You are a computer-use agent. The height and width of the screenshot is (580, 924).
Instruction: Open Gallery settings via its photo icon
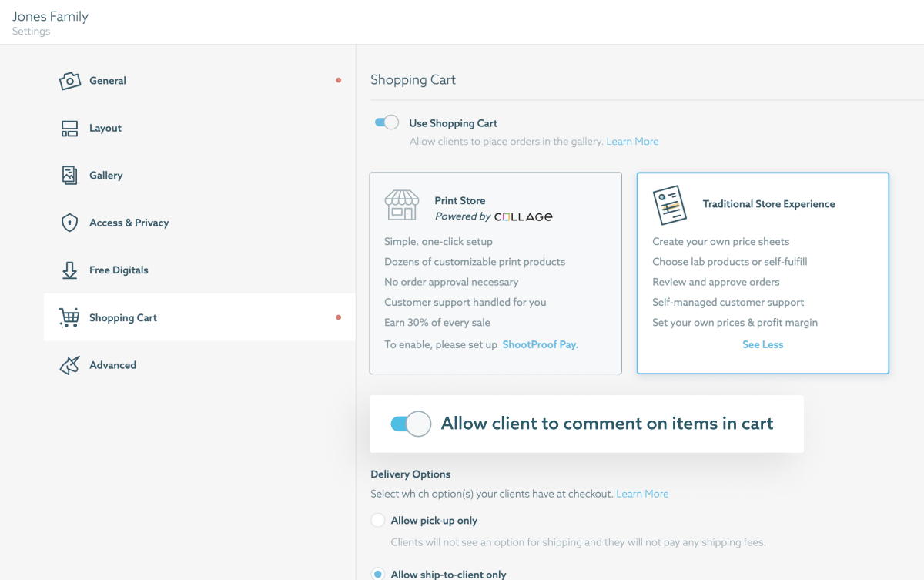[x=69, y=175]
